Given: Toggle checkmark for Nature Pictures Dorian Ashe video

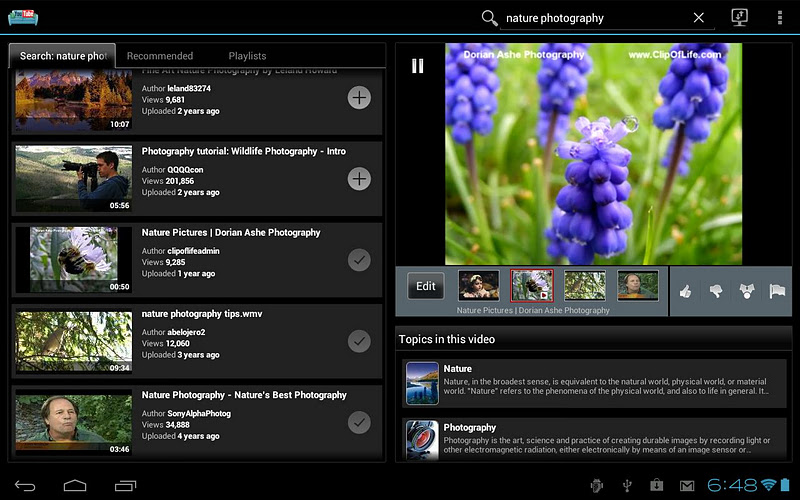Looking at the screenshot, I should [x=359, y=260].
